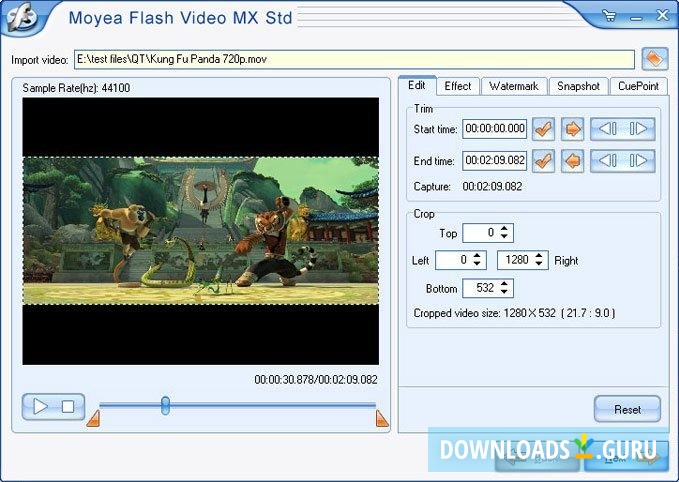Increase the Bottom crop value
Viewport: 679px width, 482px height.
(504, 284)
